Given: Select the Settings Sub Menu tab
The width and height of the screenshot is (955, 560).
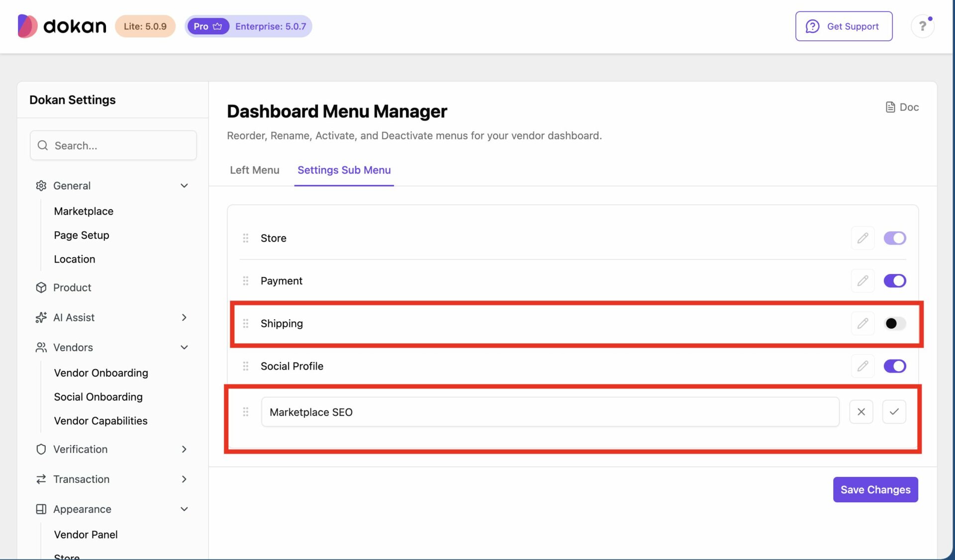Looking at the screenshot, I should click(344, 170).
